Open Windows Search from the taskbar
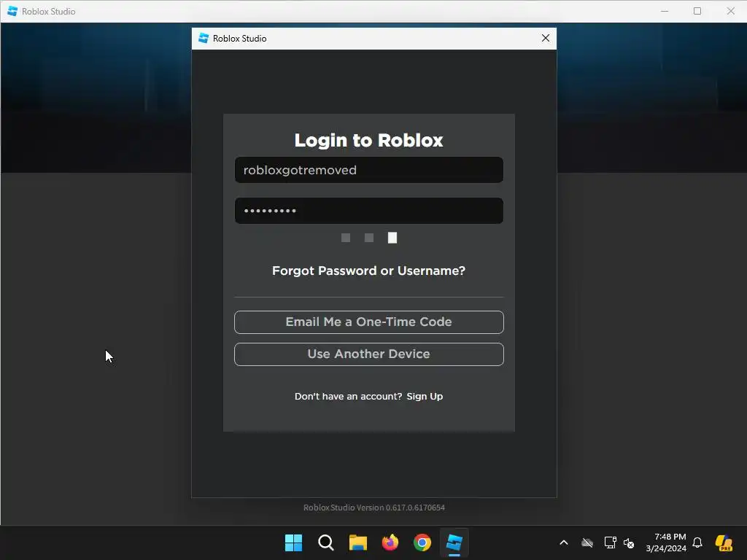 [x=326, y=542]
